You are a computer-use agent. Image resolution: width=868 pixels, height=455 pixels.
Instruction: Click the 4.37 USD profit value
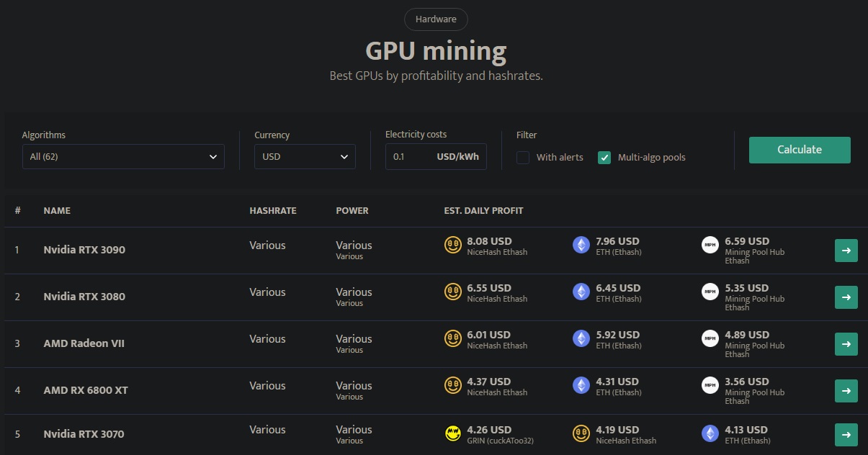(x=489, y=382)
